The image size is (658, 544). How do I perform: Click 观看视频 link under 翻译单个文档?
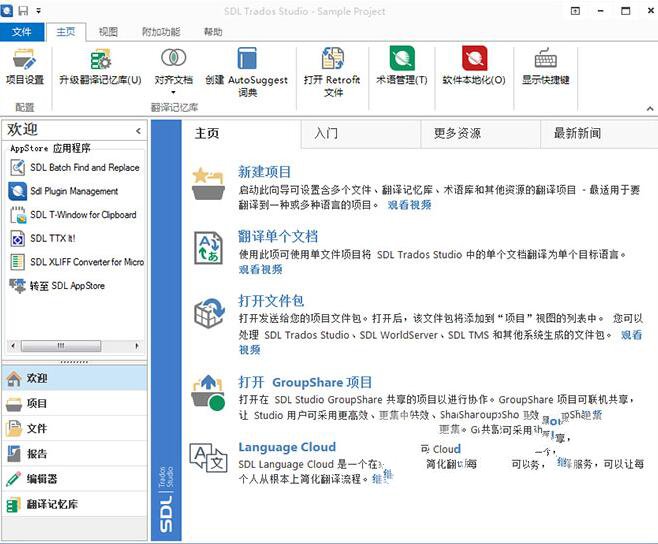point(261,269)
